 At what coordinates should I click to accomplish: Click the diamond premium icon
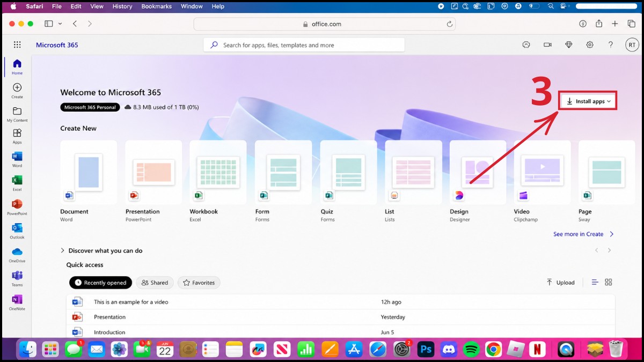point(569,45)
